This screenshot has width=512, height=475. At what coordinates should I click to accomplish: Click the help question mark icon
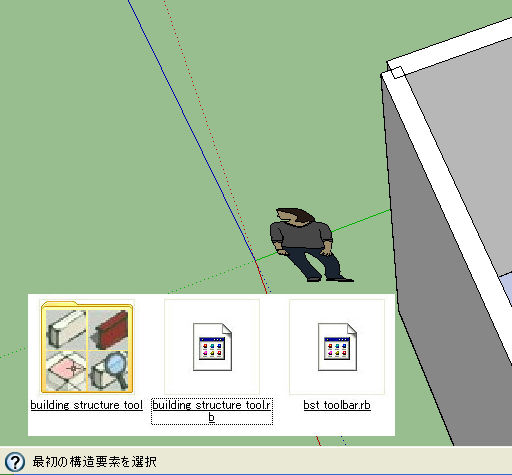[15, 462]
